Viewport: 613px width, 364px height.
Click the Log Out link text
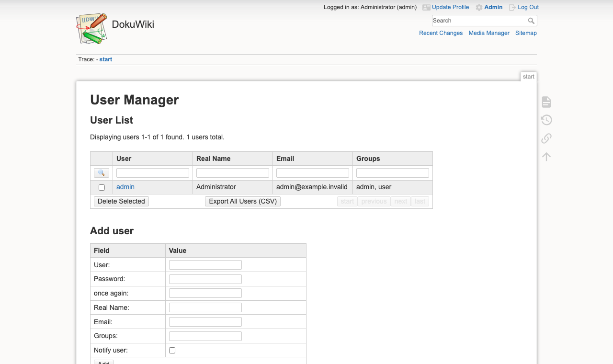click(x=528, y=7)
